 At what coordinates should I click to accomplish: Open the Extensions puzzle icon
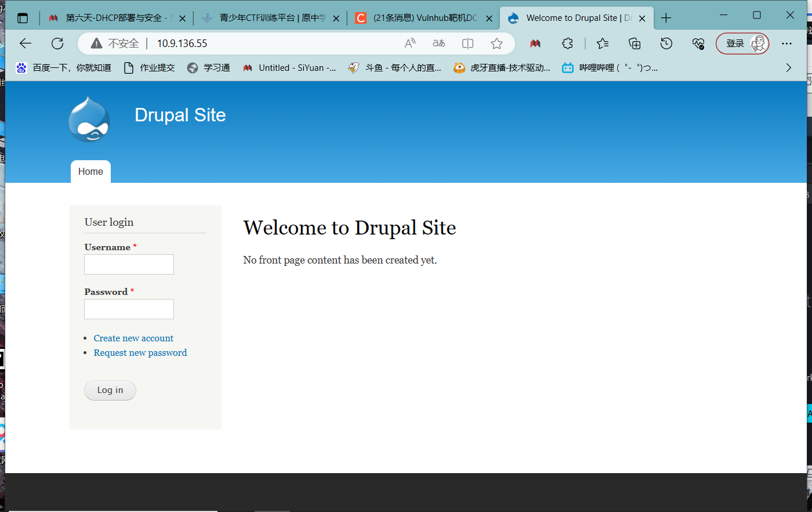[567, 44]
